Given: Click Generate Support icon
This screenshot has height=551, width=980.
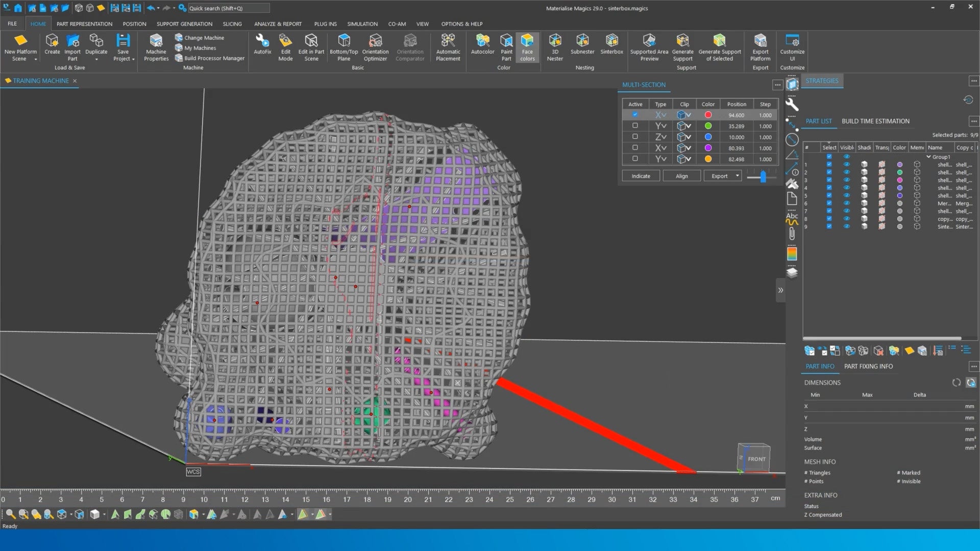Looking at the screenshot, I should 682,41.
